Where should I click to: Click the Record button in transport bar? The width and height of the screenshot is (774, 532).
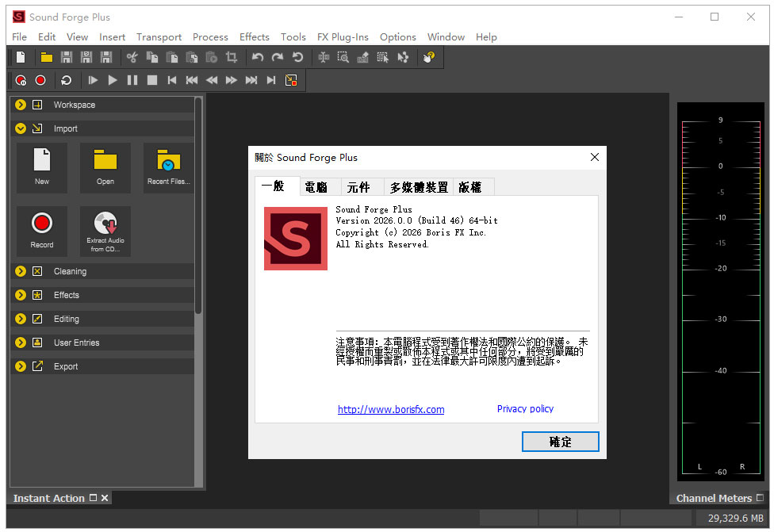(x=40, y=80)
